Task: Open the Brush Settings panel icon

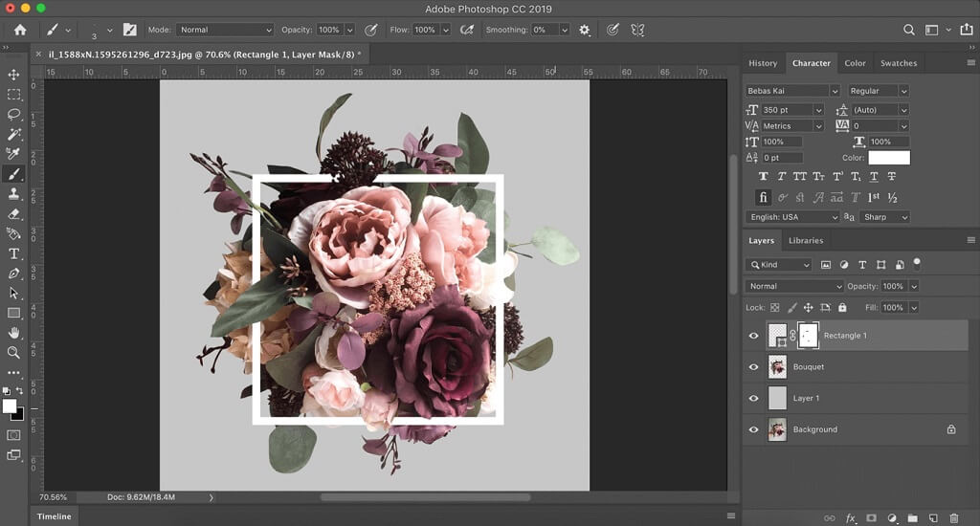Action: [129, 30]
